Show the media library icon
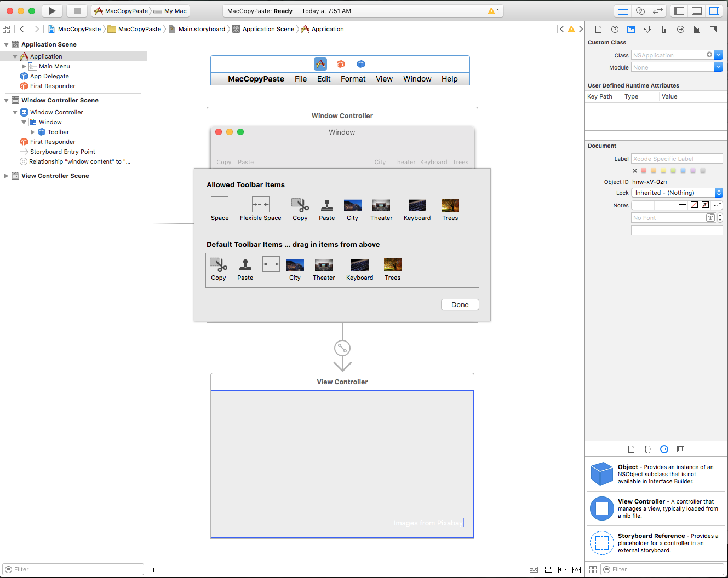 click(x=680, y=449)
